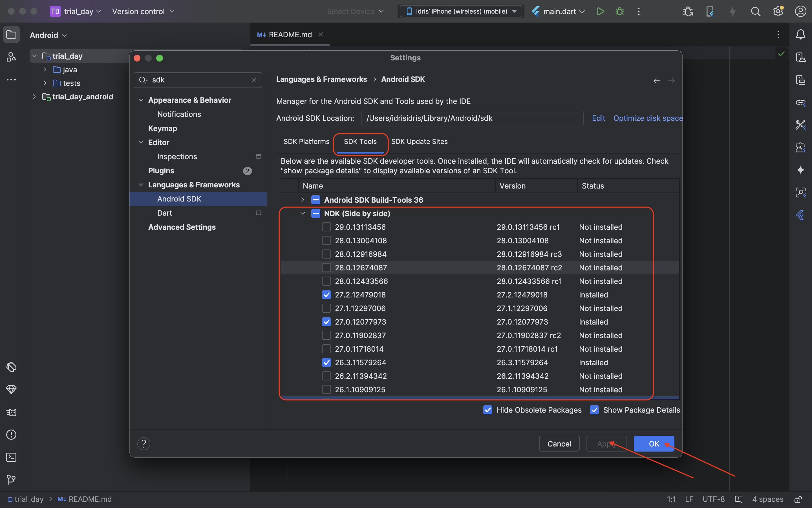Collapse Languages & Frameworks settings group
Viewport: 812px width, 508px height.
[x=141, y=185]
